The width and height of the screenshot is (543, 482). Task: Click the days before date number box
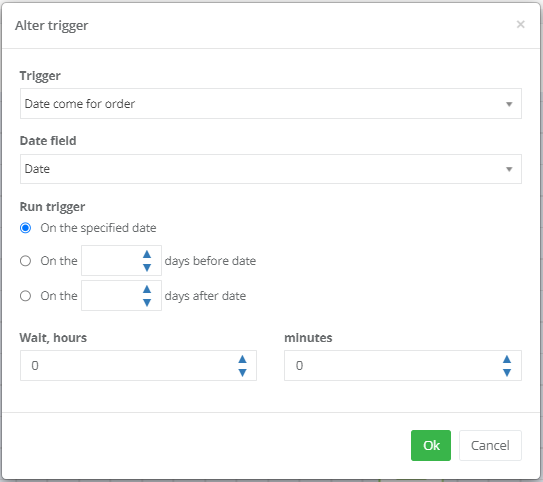[121, 261]
